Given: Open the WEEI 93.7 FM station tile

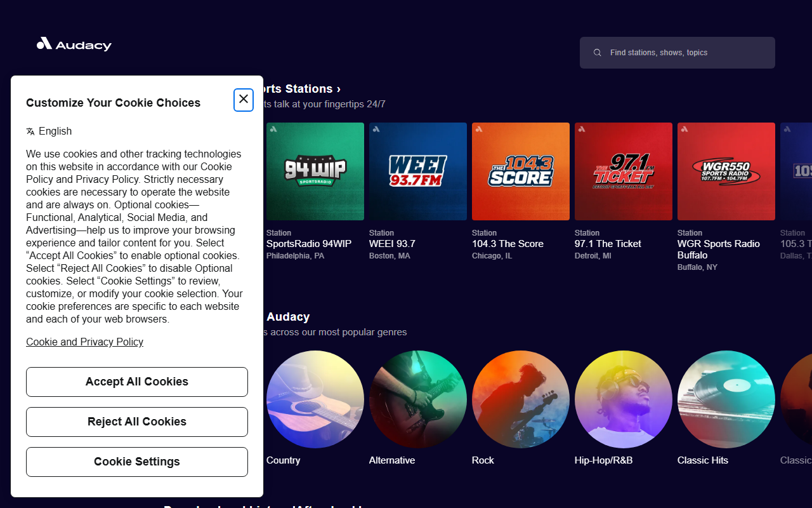Looking at the screenshot, I should point(418,171).
